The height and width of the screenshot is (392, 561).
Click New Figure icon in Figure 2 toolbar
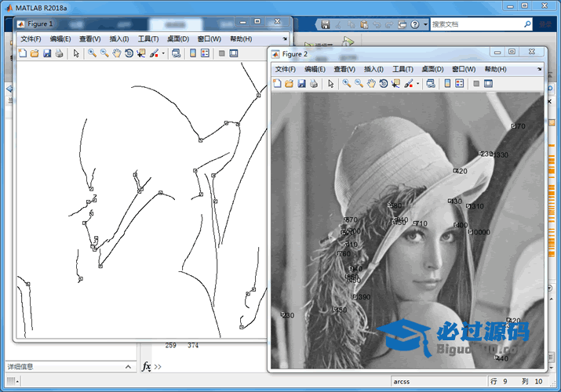coord(277,84)
